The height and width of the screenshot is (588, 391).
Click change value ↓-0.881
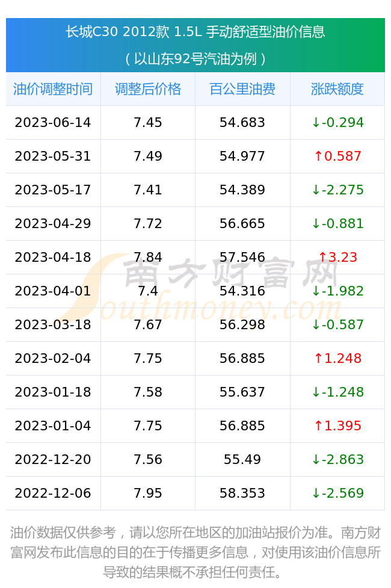click(x=338, y=224)
